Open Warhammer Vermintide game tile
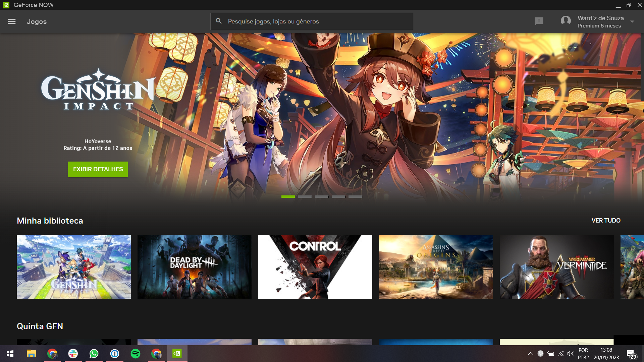Image resolution: width=644 pixels, height=362 pixels. pyautogui.click(x=557, y=267)
